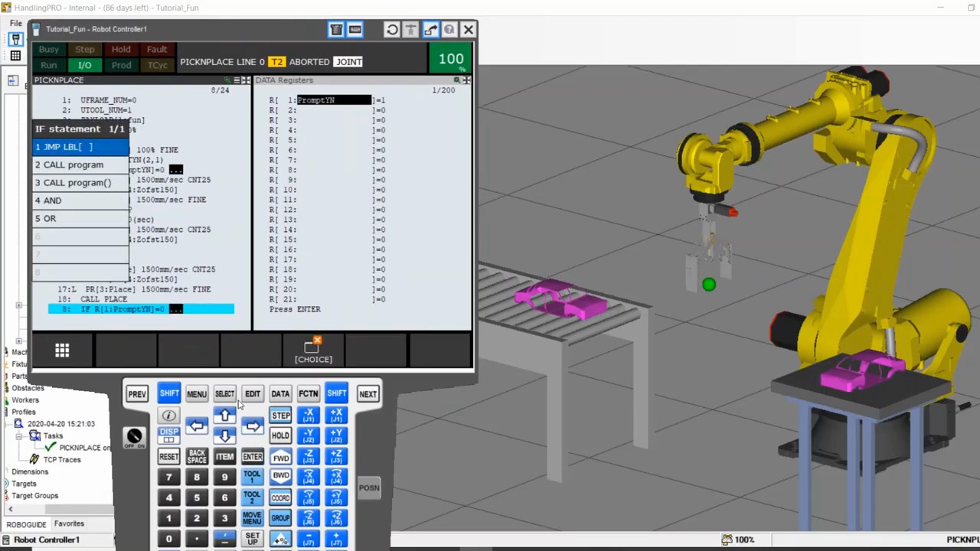Screen dimensions: 980x551
Task: Jog with the +X (J1) key
Action: tap(337, 416)
